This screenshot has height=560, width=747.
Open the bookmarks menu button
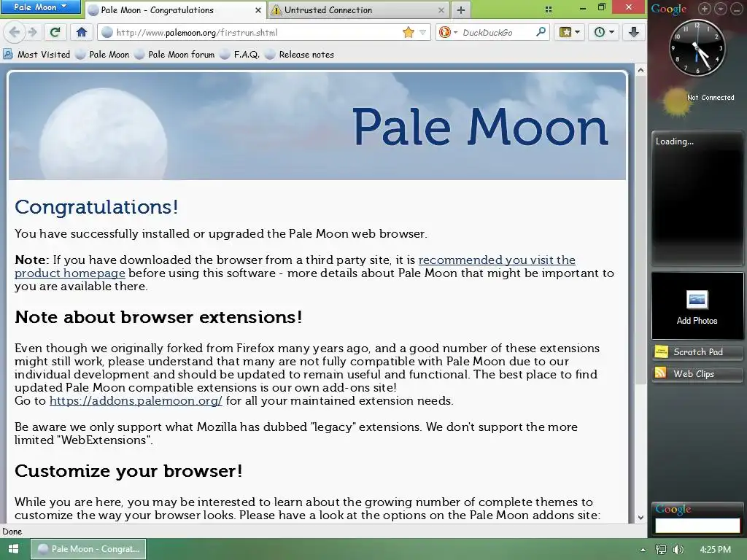[569, 32]
